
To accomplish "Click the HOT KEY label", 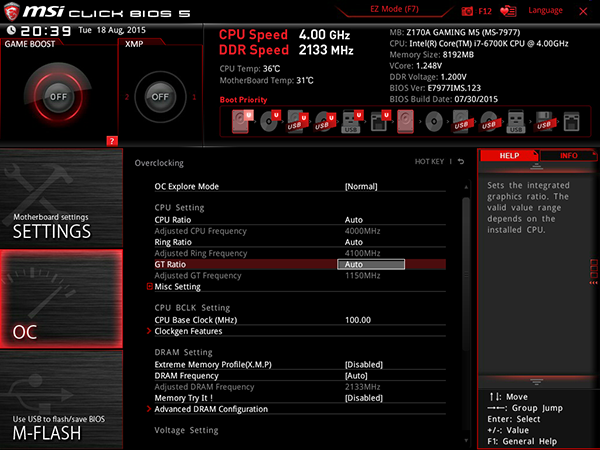I will click(x=429, y=161).
